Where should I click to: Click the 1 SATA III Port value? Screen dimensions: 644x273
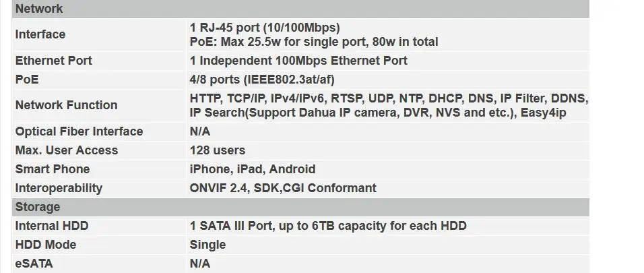point(328,226)
